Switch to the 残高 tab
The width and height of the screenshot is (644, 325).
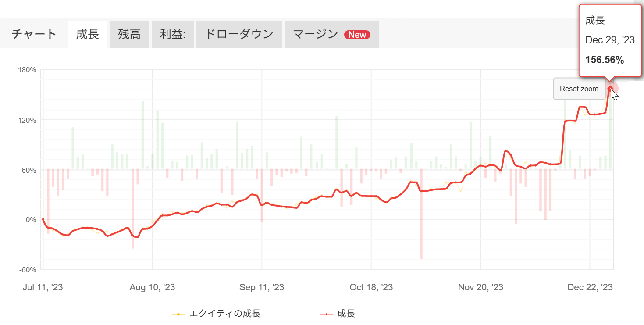point(129,34)
